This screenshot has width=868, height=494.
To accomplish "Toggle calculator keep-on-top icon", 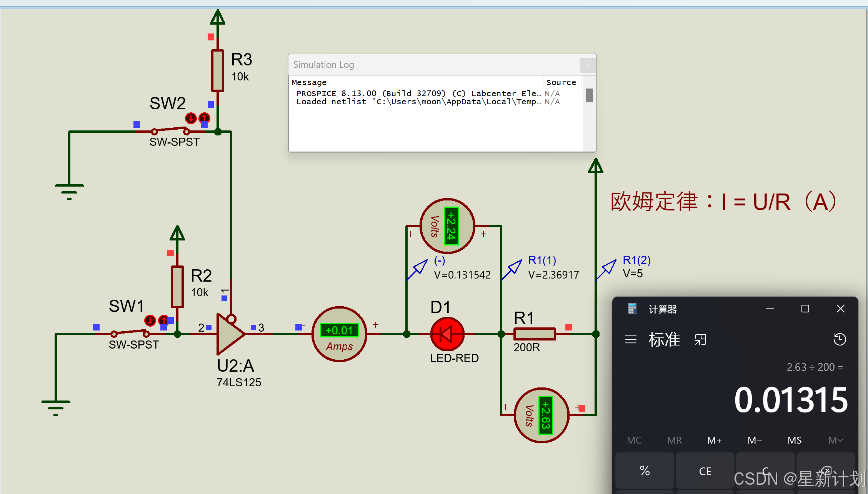I will [x=700, y=339].
